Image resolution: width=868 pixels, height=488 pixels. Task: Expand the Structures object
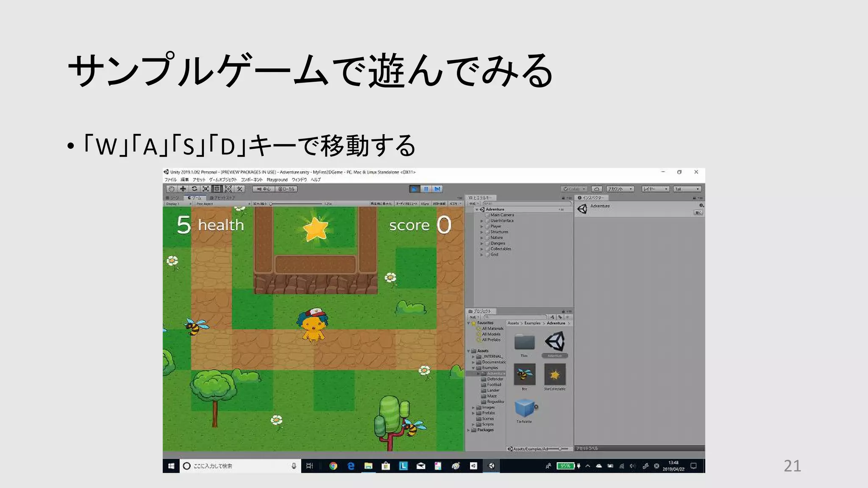click(x=481, y=232)
